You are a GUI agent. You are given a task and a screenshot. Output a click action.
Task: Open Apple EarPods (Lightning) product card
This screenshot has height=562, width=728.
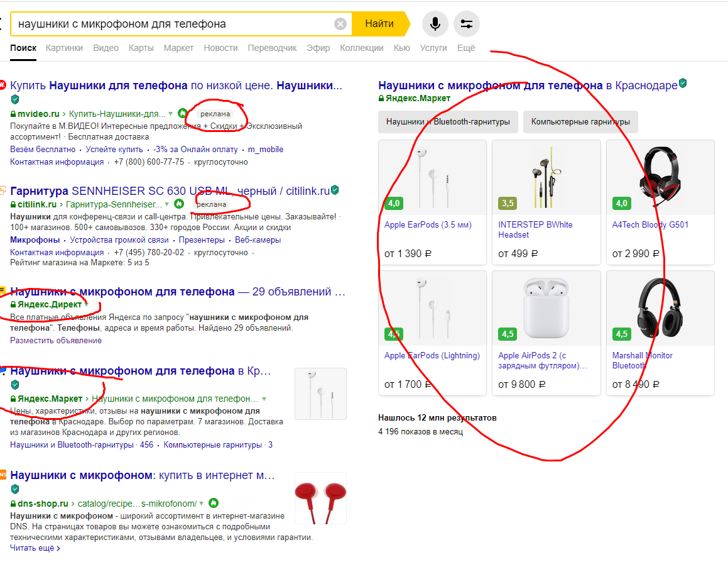coord(432,333)
